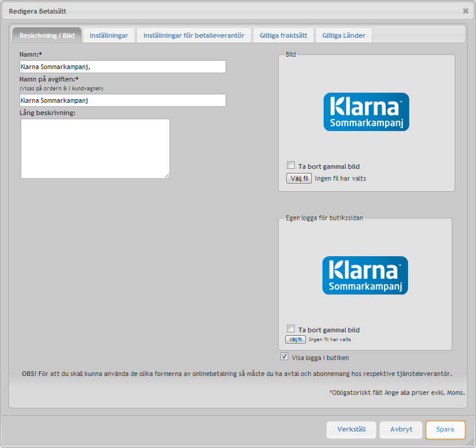Click the Klarna logo under Egen logga
Viewport: 476px width, 448px height.
[365, 276]
